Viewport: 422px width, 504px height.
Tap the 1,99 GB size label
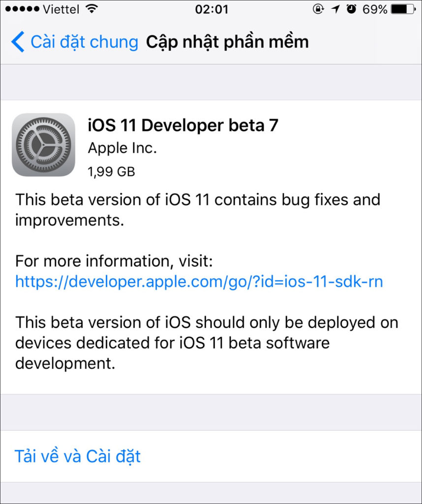click(x=112, y=171)
